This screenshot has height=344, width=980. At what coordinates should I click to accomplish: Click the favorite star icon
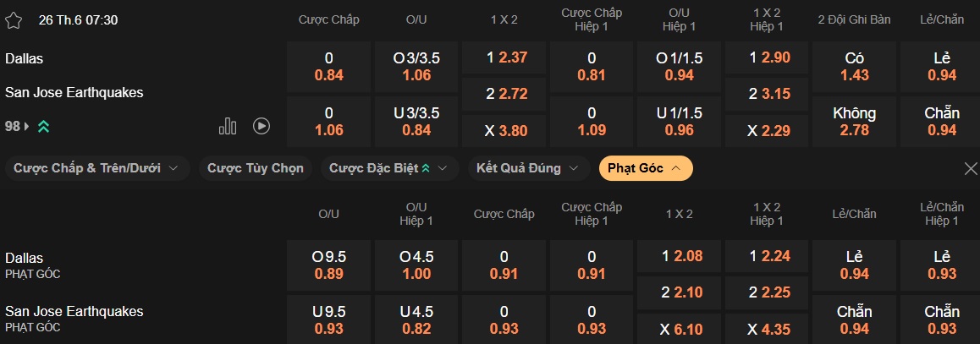14,19
